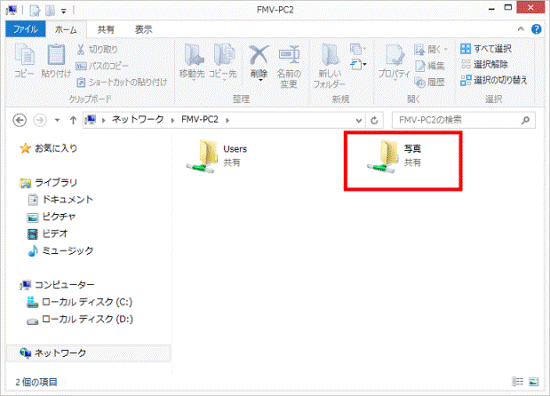
Task: Click Copy path (パスのコピー)
Action: [x=102, y=66]
